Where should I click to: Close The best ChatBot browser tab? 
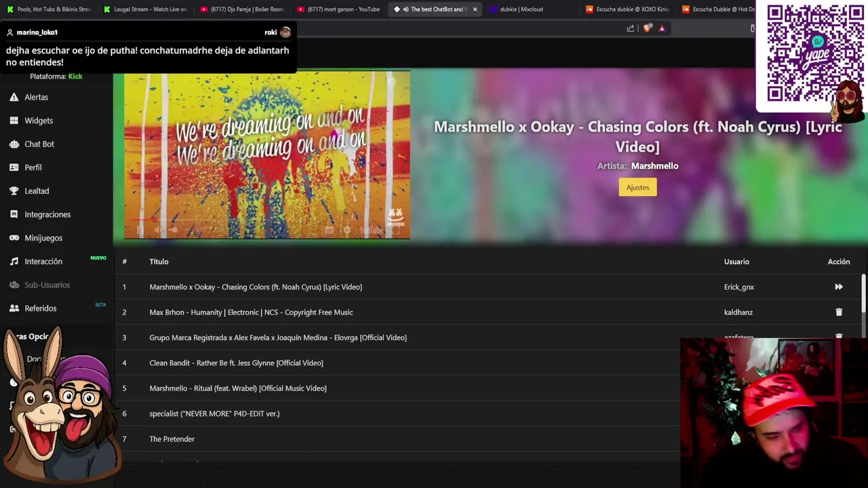(475, 9)
